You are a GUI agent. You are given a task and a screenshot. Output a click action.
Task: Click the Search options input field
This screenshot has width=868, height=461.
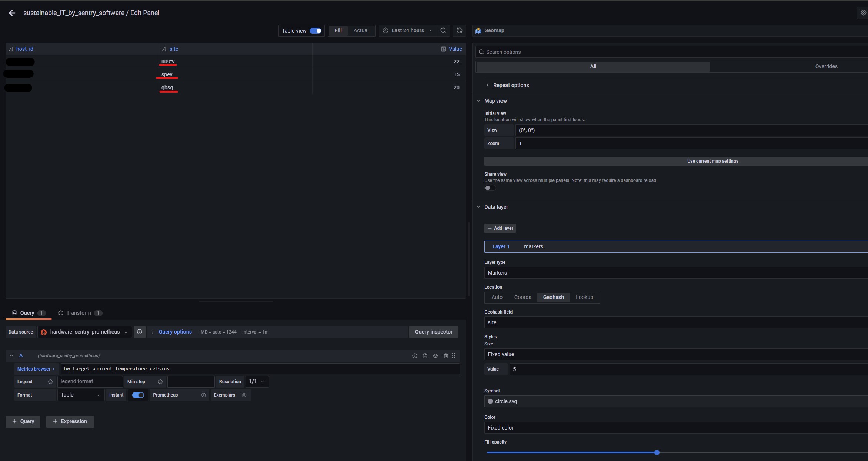tap(672, 52)
